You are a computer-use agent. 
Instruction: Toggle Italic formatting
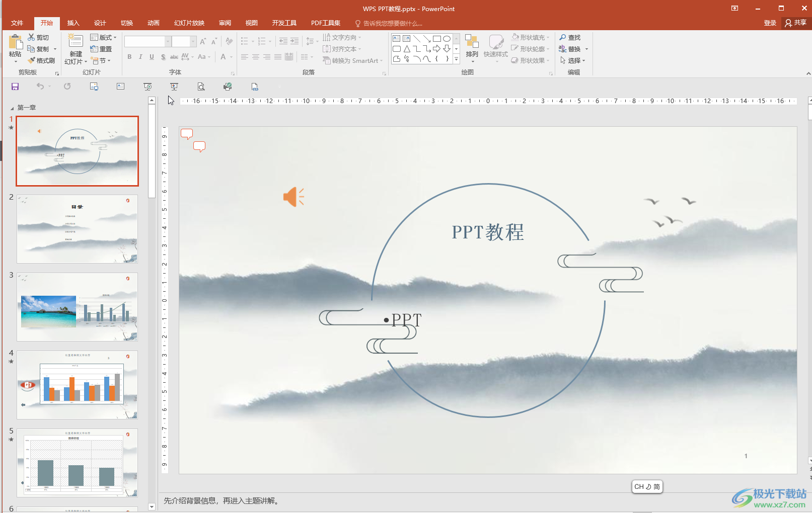[x=140, y=57]
